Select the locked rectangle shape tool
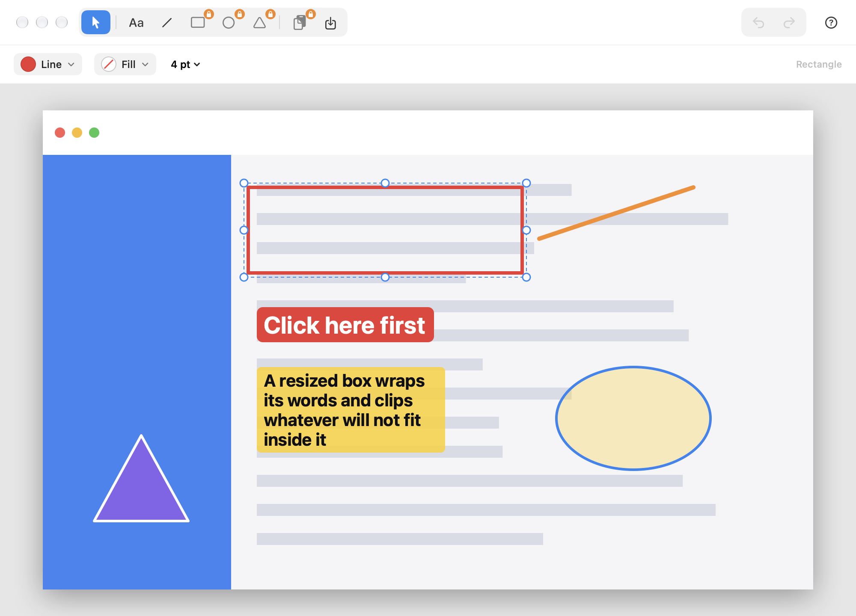Viewport: 856px width, 616px height. (x=198, y=23)
